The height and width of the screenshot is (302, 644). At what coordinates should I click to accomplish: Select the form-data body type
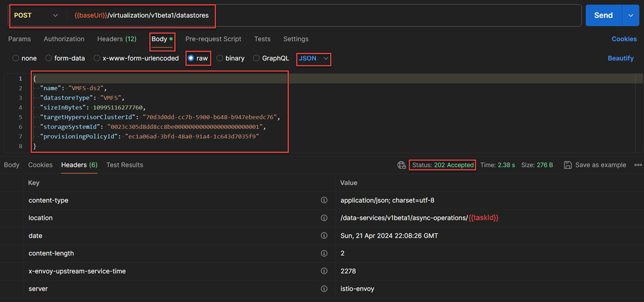coord(49,58)
